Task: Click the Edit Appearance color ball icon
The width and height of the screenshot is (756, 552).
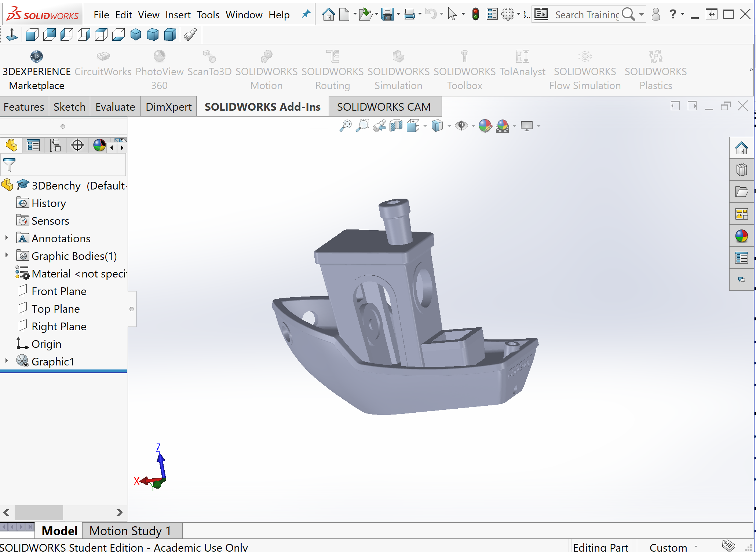Action: (x=485, y=126)
